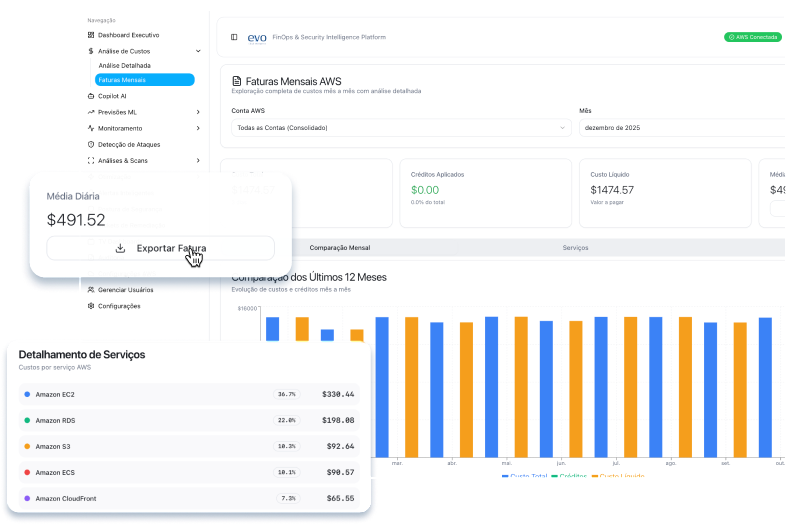
Task: Select Análise Detalhada in the sidebar
Action: coord(125,65)
